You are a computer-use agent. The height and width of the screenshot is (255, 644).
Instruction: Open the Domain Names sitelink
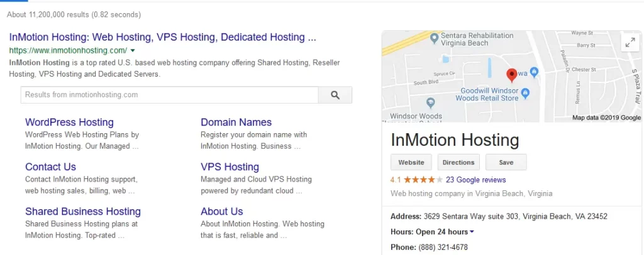[x=236, y=122]
